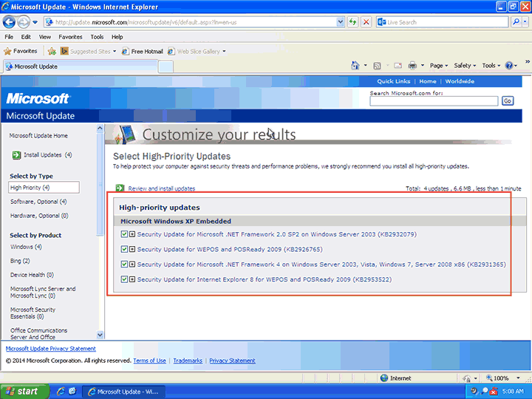The image size is (532, 399).
Task: Uncheck the KB2953522 Internet Explorer 8 update
Action: 124,279
